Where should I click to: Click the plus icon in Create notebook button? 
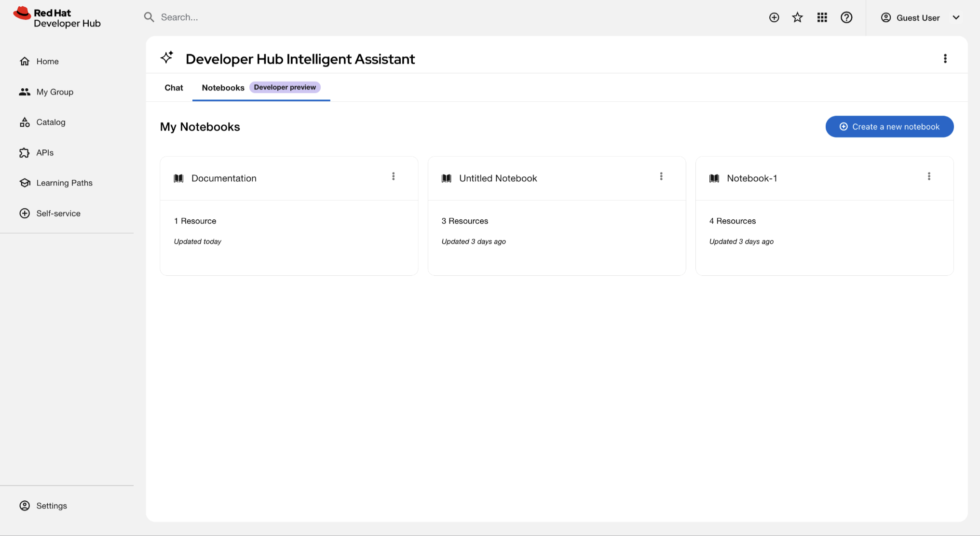click(844, 126)
